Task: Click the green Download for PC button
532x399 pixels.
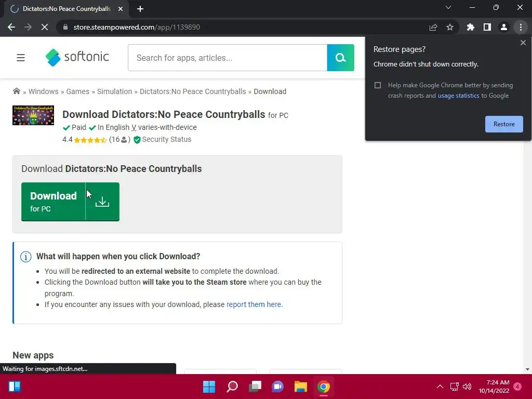Action: pos(70,202)
